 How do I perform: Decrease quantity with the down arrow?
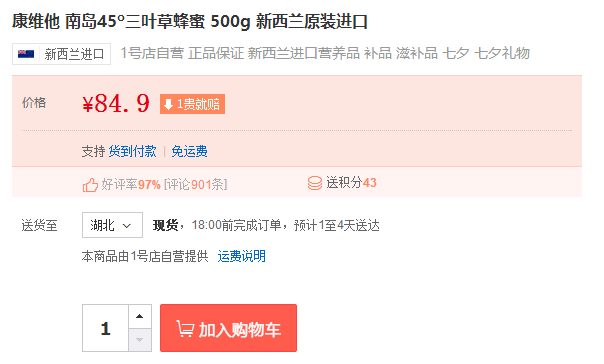point(139,340)
